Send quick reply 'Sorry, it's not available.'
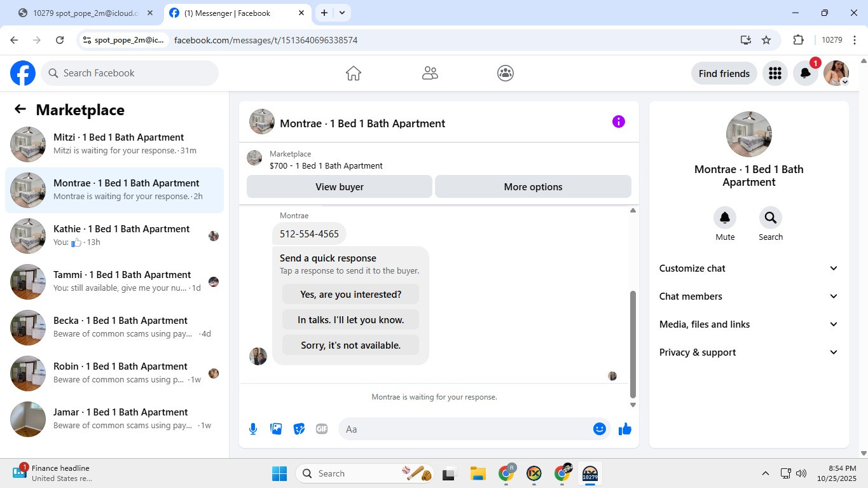The width and height of the screenshot is (868, 488). [350, 345]
